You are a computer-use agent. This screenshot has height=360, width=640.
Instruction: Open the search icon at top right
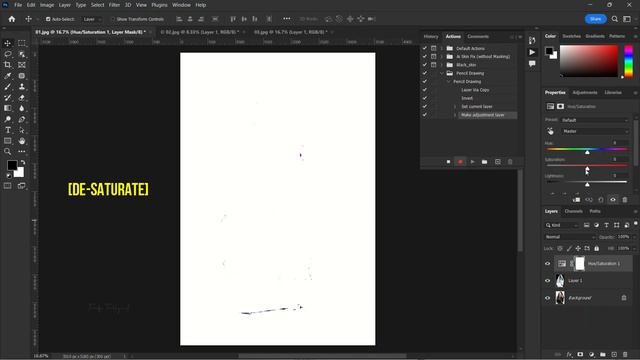pos(615,19)
